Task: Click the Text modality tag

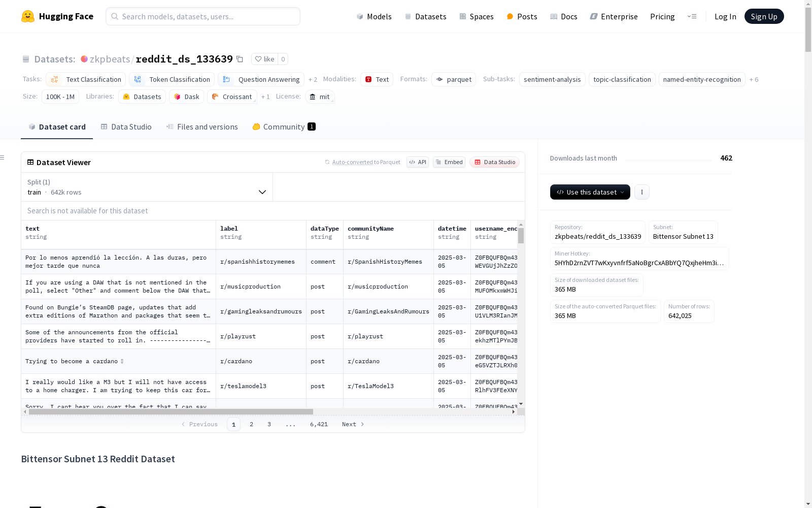Action: (x=377, y=79)
